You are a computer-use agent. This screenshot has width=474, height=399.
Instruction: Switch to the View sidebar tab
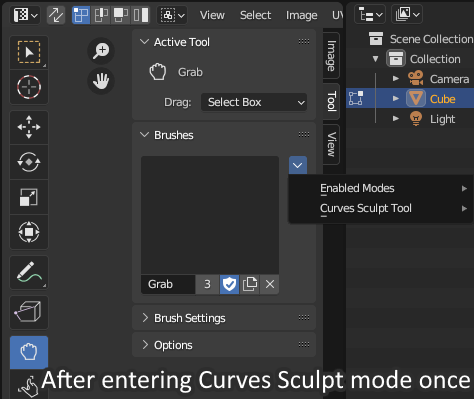331,144
